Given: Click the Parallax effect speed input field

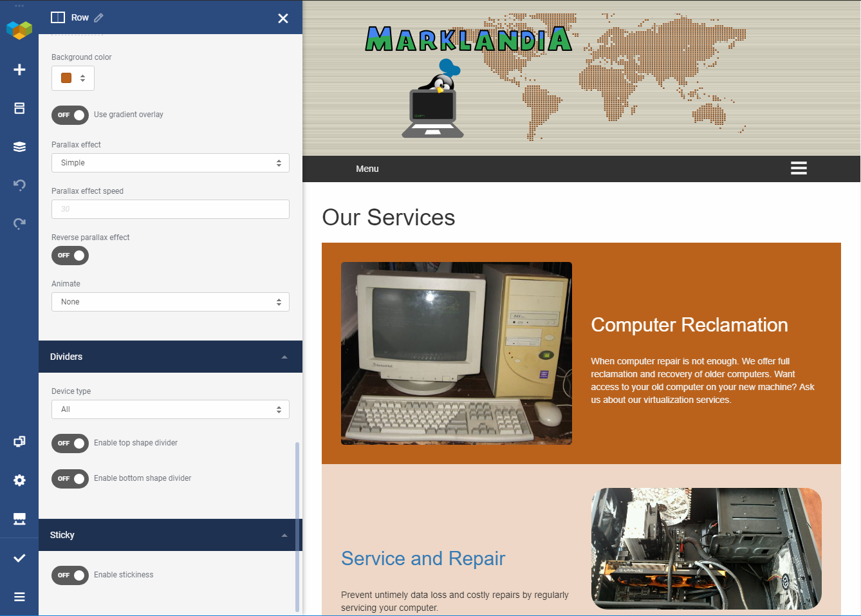Looking at the screenshot, I should point(170,209).
